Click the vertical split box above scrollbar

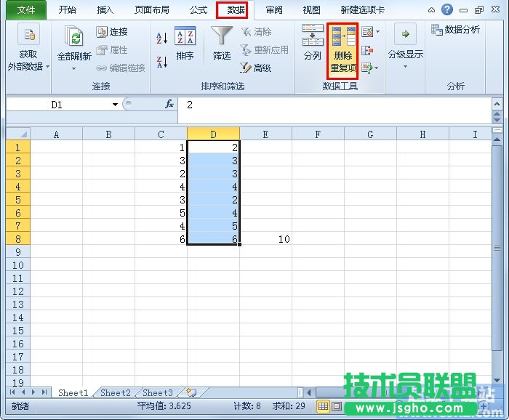coord(497,130)
